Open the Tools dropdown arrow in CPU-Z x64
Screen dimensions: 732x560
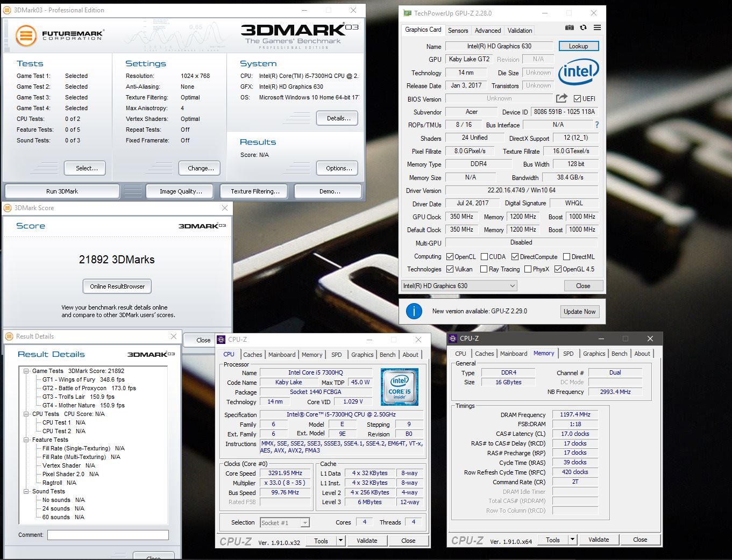pyautogui.click(x=572, y=540)
